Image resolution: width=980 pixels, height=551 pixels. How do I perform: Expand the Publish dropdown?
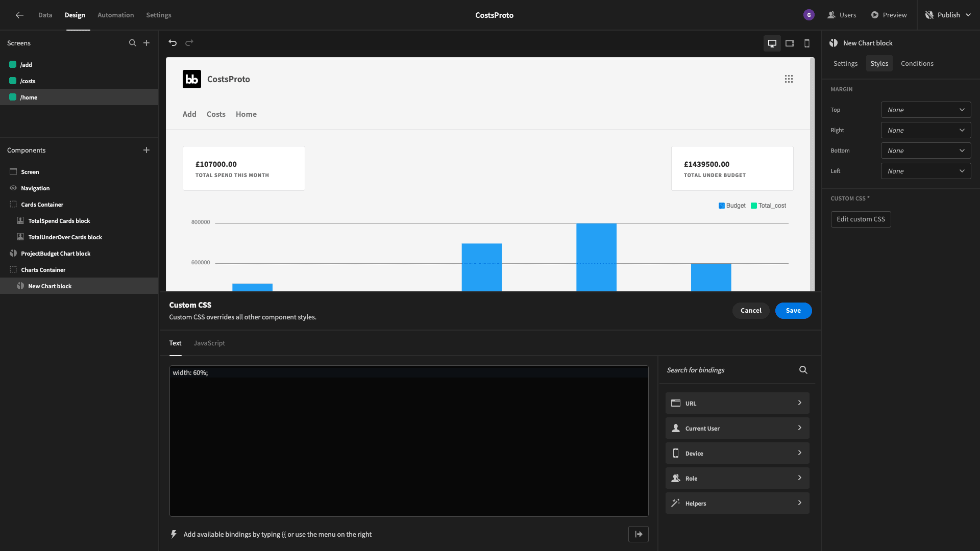click(x=968, y=15)
